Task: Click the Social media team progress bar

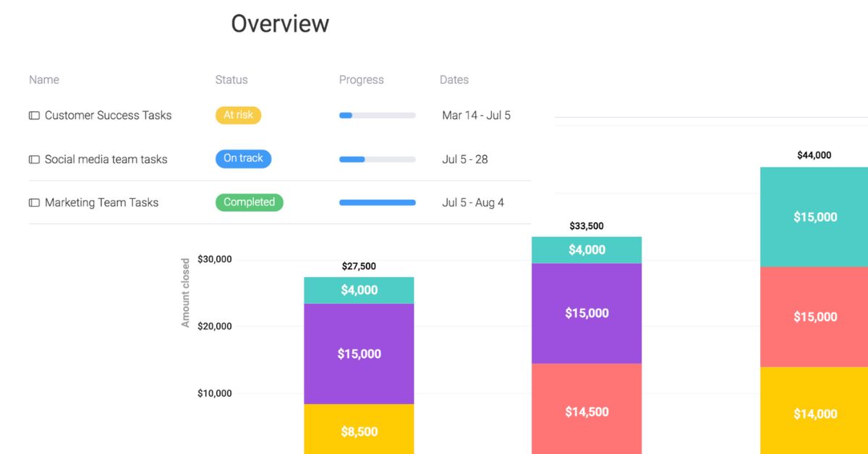Action: click(x=377, y=160)
